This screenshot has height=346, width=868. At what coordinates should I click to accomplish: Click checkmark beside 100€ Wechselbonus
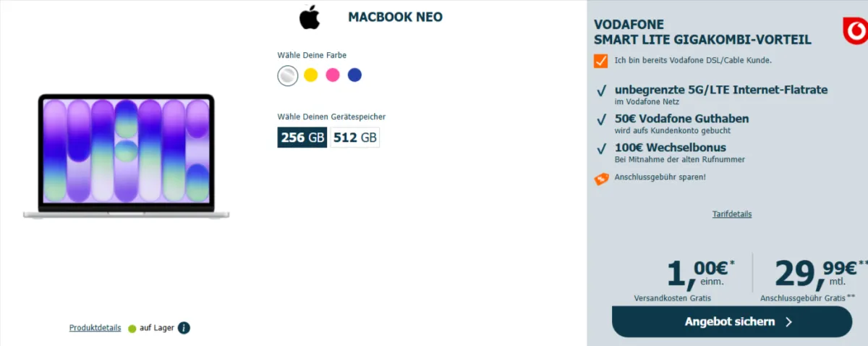click(601, 149)
